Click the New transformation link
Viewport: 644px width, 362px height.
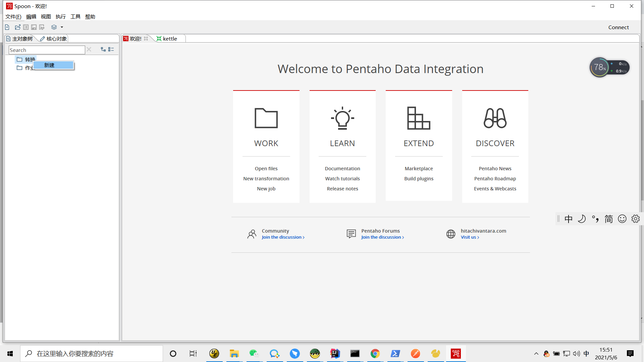[266, 179]
